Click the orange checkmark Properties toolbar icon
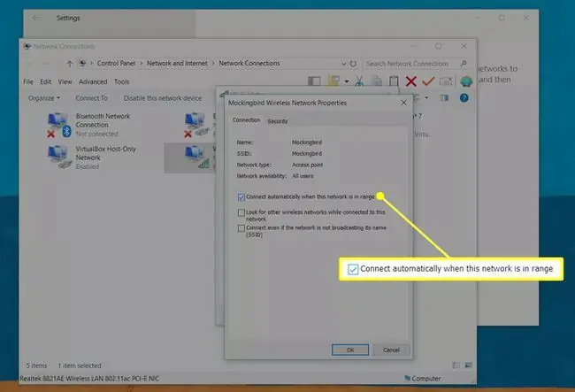Screen dimensions: 575x392 click(428, 81)
